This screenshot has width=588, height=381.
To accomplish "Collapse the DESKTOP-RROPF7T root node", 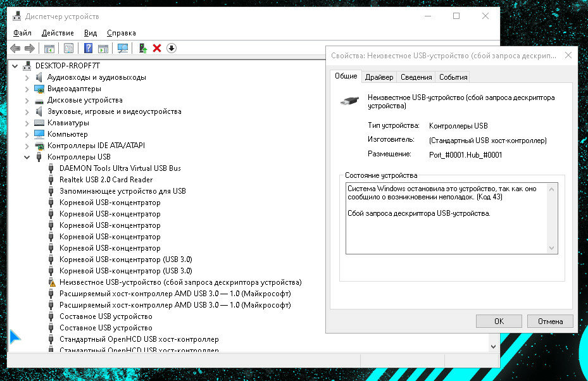I will [x=15, y=66].
